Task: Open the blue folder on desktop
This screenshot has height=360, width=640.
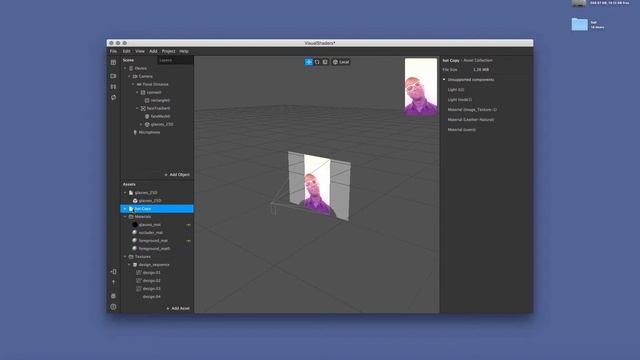Action: coord(579,24)
